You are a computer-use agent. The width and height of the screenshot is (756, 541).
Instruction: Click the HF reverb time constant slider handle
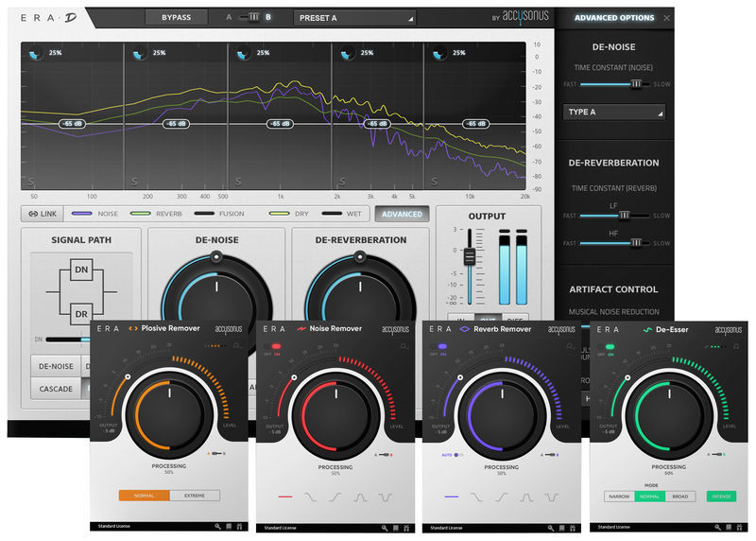pyautogui.click(x=636, y=243)
